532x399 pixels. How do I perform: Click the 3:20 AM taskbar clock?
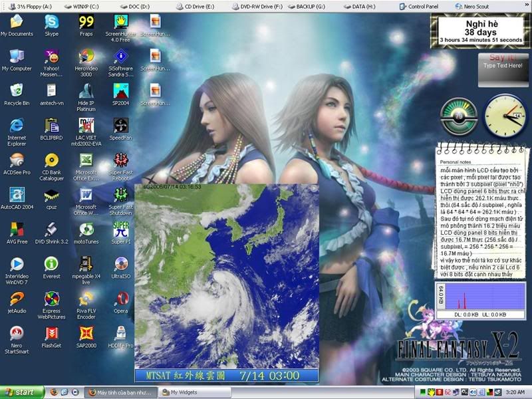click(x=515, y=392)
